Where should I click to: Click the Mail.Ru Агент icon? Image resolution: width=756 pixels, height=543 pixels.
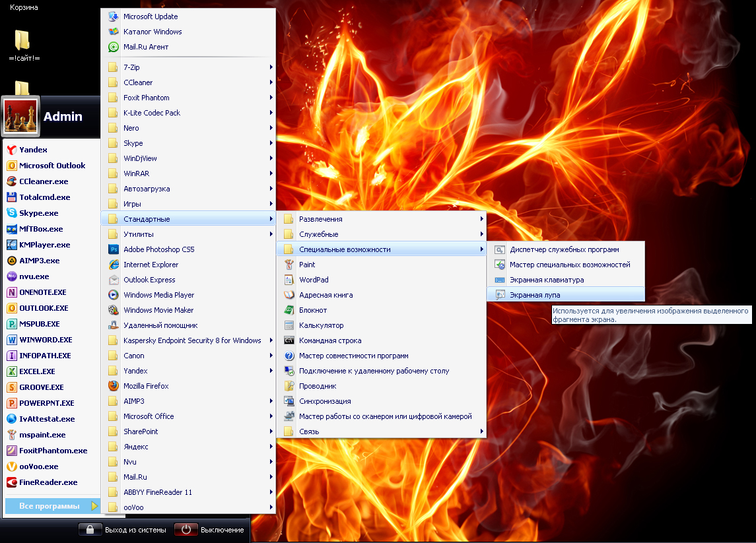pyautogui.click(x=114, y=47)
